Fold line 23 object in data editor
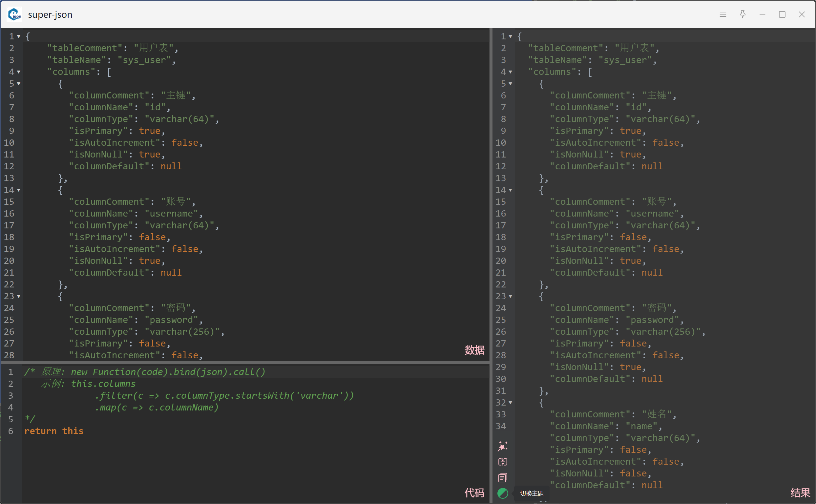This screenshot has height=504, width=816. pyautogui.click(x=19, y=296)
